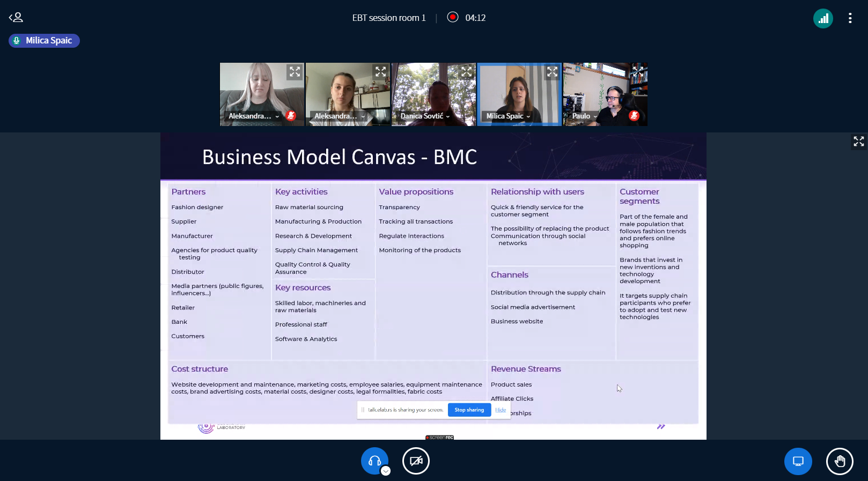Click the Milica Spaic talking indicator
Image resolution: width=868 pixels, height=481 pixels.
pyautogui.click(x=44, y=41)
